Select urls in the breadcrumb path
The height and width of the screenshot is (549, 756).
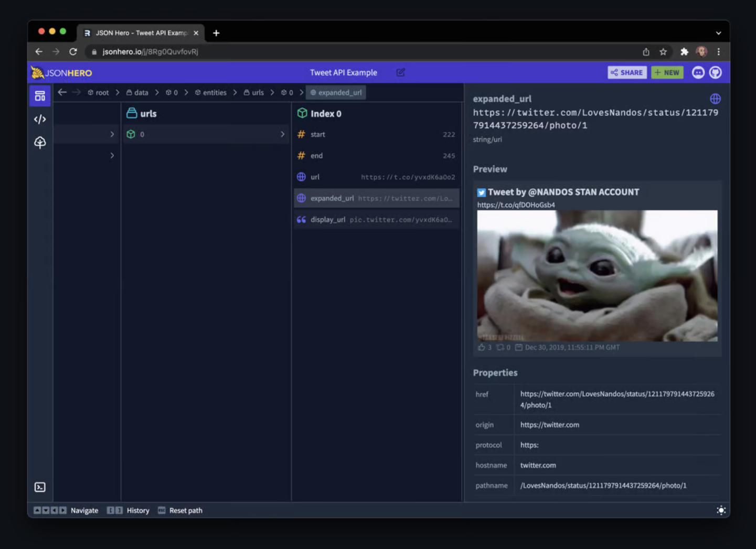pyautogui.click(x=254, y=92)
